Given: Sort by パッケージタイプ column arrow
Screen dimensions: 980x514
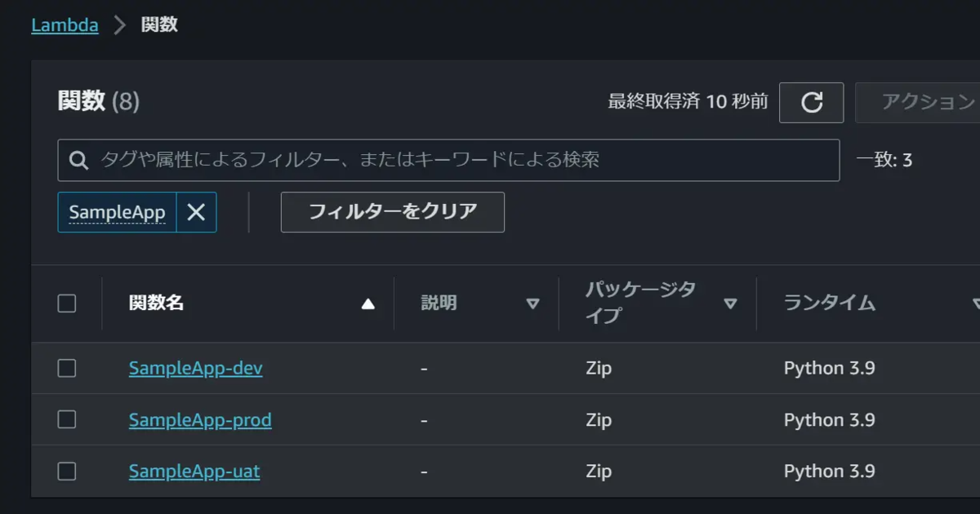Looking at the screenshot, I should coord(731,304).
